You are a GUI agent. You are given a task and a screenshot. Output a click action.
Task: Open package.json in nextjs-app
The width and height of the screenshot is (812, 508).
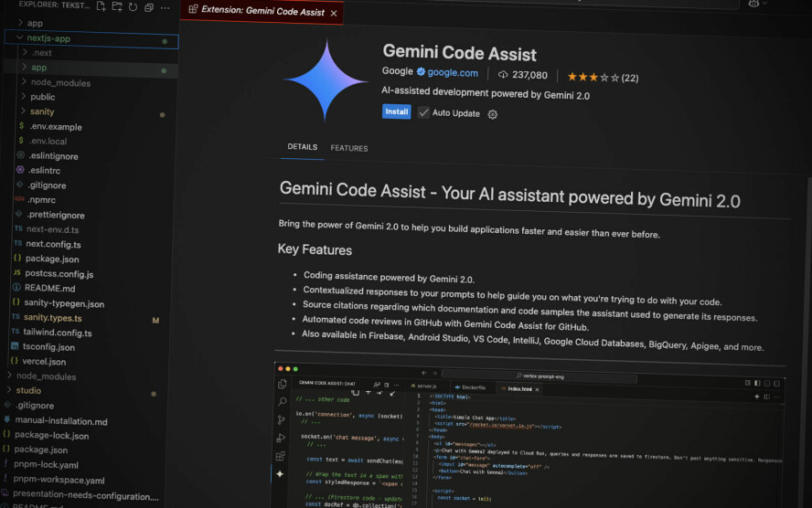pyautogui.click(x=52, y=259)
